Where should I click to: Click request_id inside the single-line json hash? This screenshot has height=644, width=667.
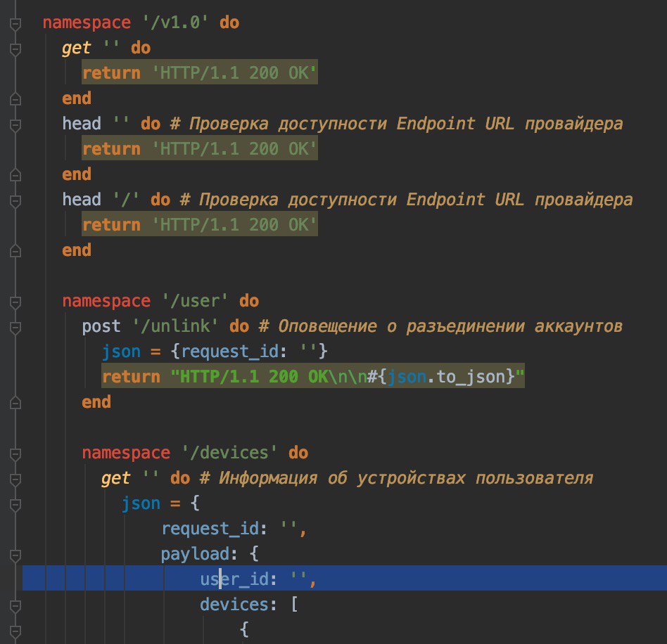tap(229, 352)
